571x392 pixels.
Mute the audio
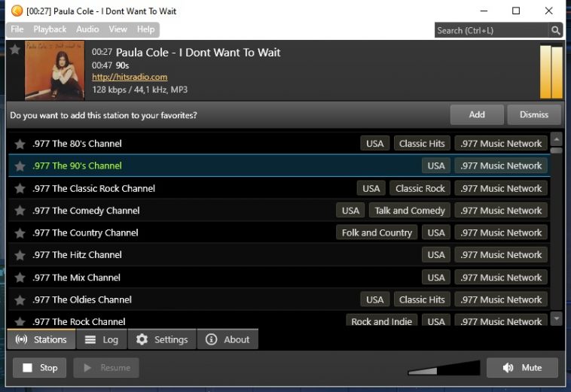pyautogui.click(x=522, y=368)
